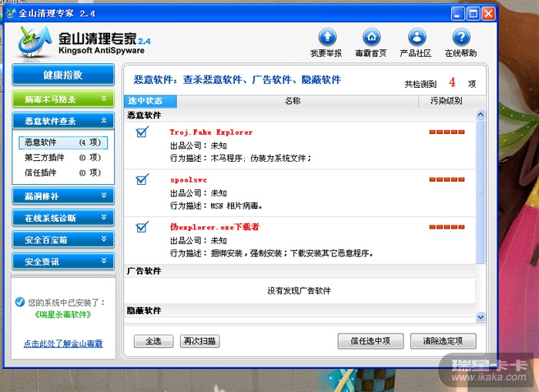The width and height of the screenshot is (539, 392).
Task: Click the 广告软件 group header
Action: point(300,271)
